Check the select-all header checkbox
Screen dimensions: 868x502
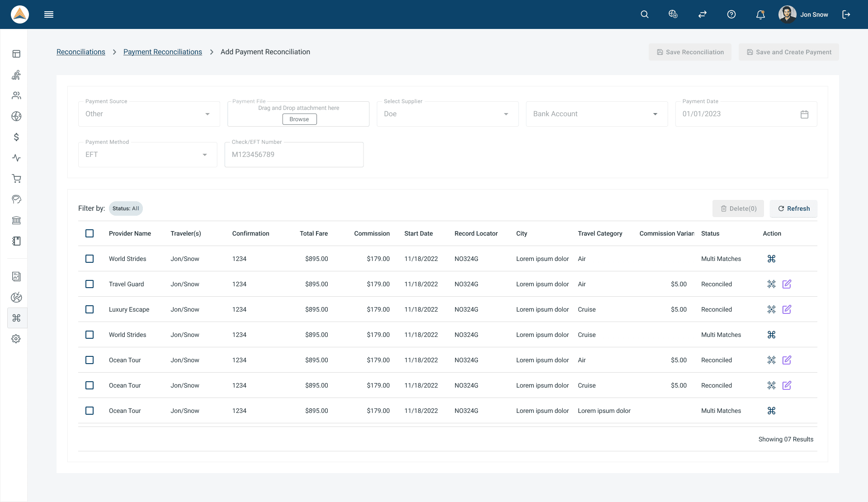[90, 233]
